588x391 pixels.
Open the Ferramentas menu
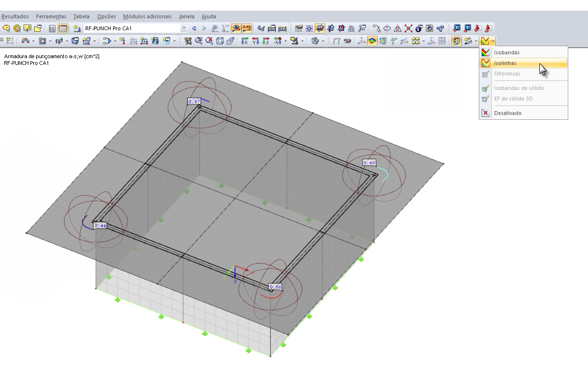[x=51, y=16]
